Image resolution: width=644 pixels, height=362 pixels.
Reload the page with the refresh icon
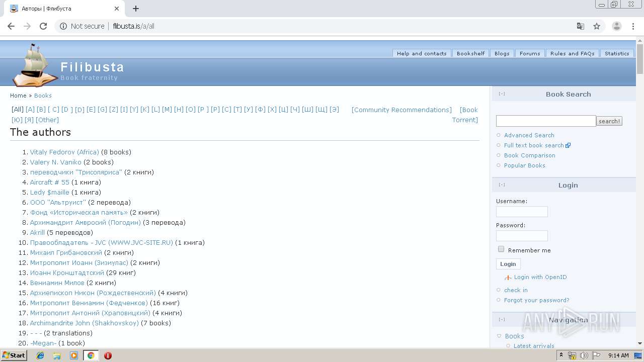tap(43, 26)
